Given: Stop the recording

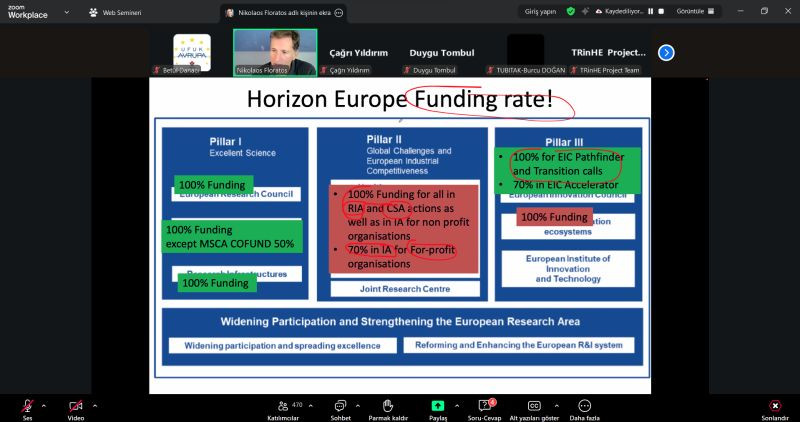Looking at the screenshot, I should (x=661, y=11).
